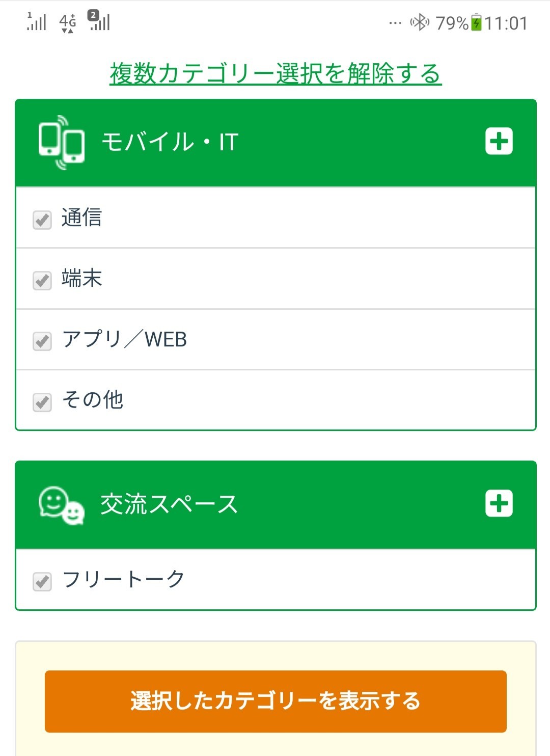Tap the Bluetooth status icon
This screenshot has width=550, height=756.
420,22
